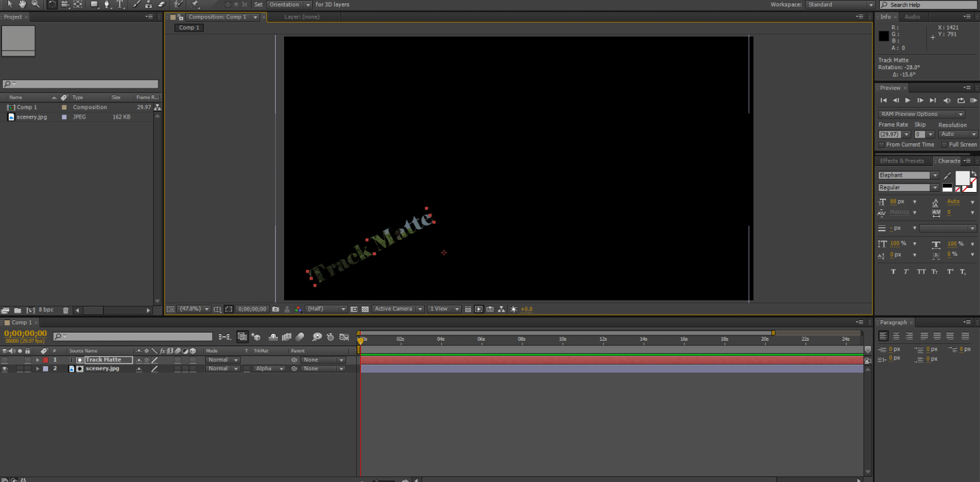
Task: Open the Resolution dropdown showing Half
Action: pos(325,309)
